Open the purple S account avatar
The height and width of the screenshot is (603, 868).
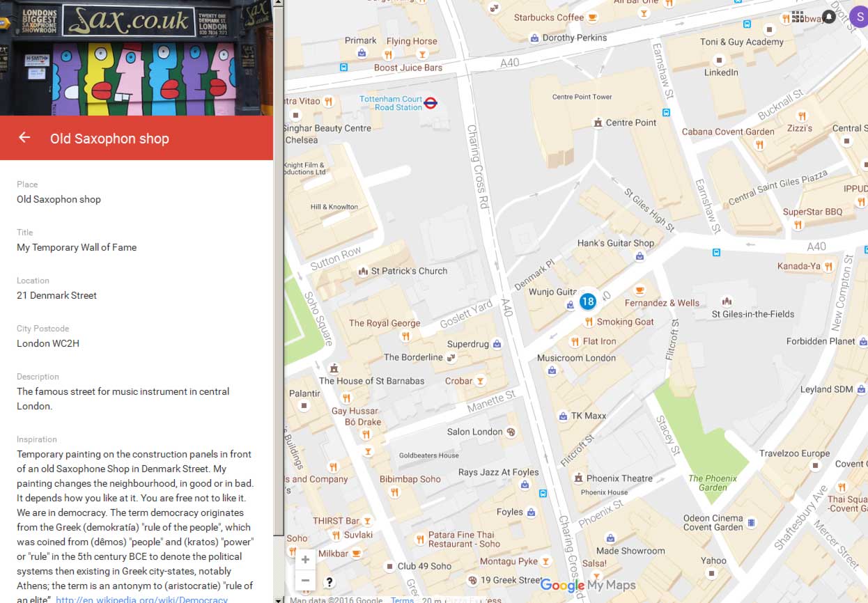pos(858,17)
